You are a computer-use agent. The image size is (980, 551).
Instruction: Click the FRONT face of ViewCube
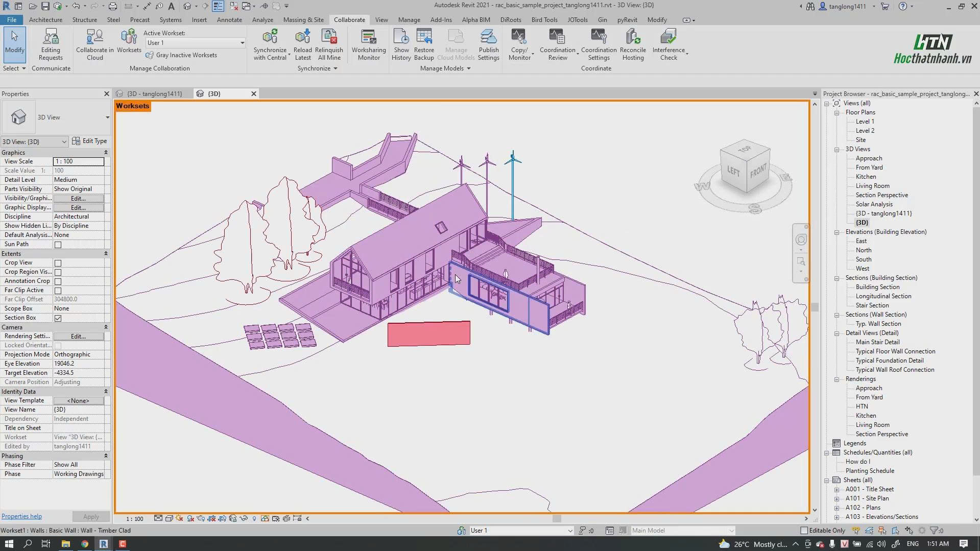758,171
